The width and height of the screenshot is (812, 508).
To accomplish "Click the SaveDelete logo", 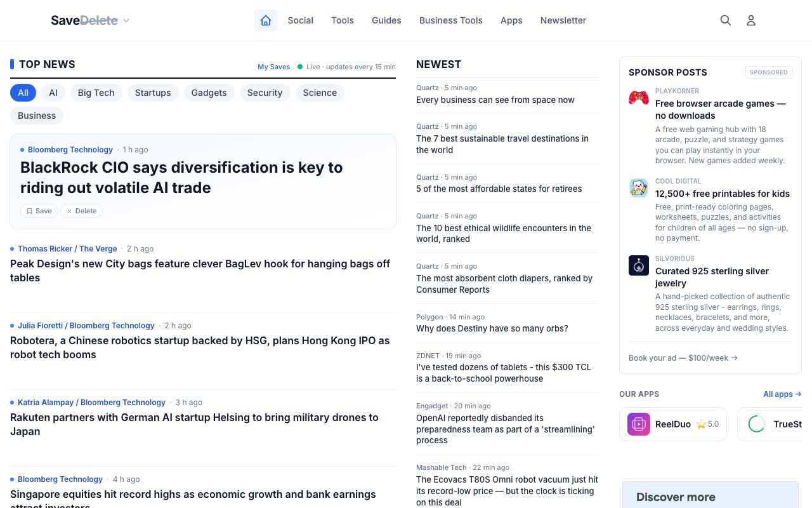I will pos(84,20).
